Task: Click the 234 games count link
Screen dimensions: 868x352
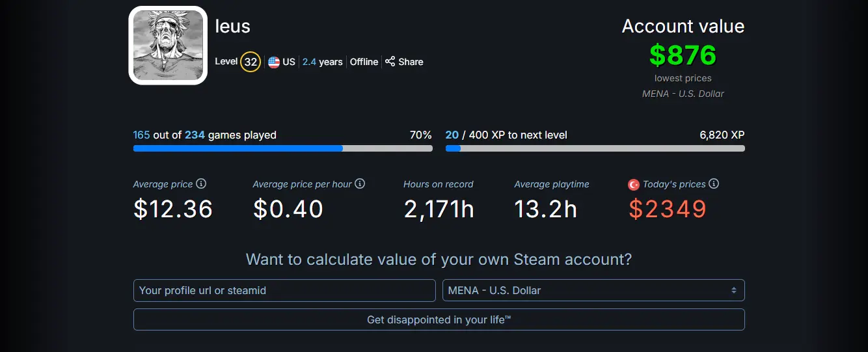Action: (195, 135)
